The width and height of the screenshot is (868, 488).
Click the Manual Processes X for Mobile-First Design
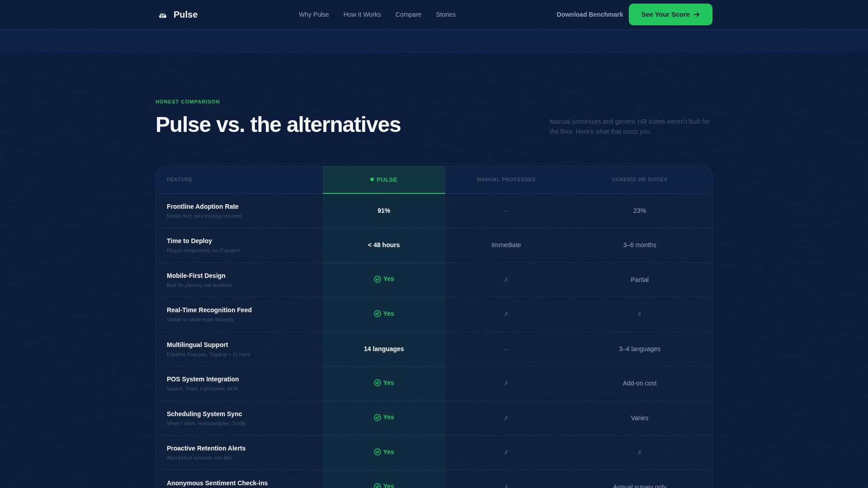tap(506, 280)
